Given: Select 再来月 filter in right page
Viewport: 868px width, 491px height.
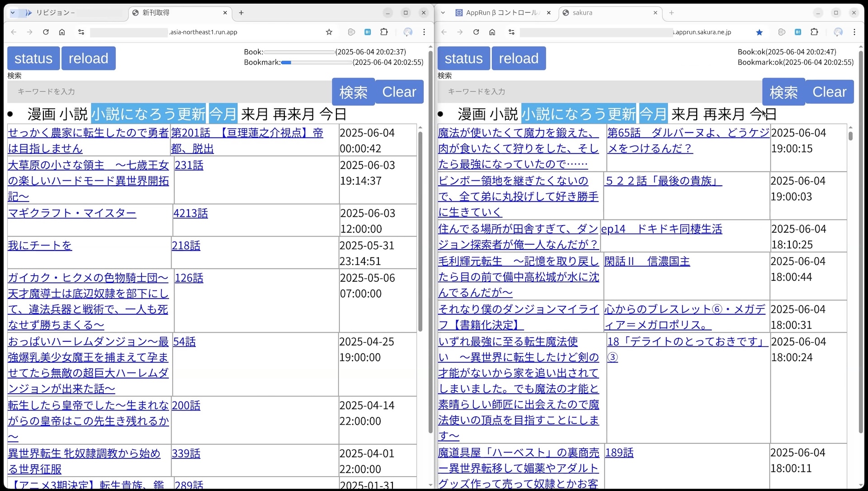Looking at the screenshot, I should tap(724, 114).
